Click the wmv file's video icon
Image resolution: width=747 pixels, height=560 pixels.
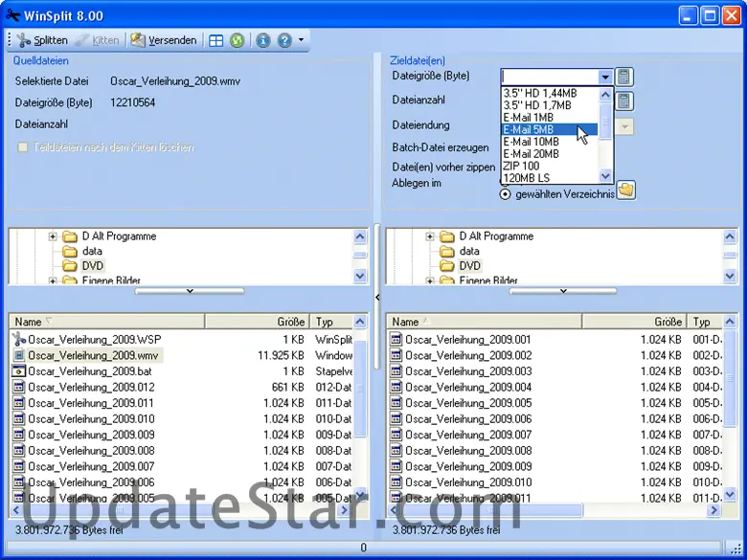[18, 355]
